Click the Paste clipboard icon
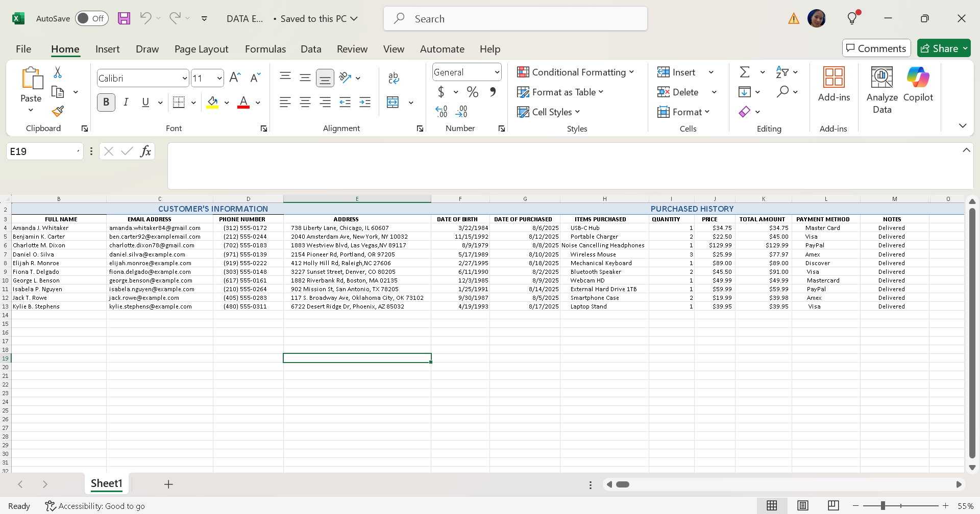 pyautogui.click(x=32, y=78)
